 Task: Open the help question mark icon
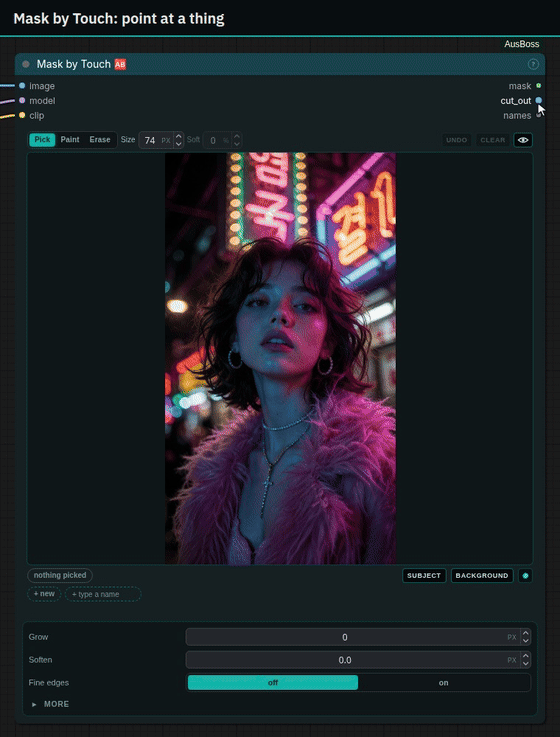pyautogui.click(x=533, y=64)
